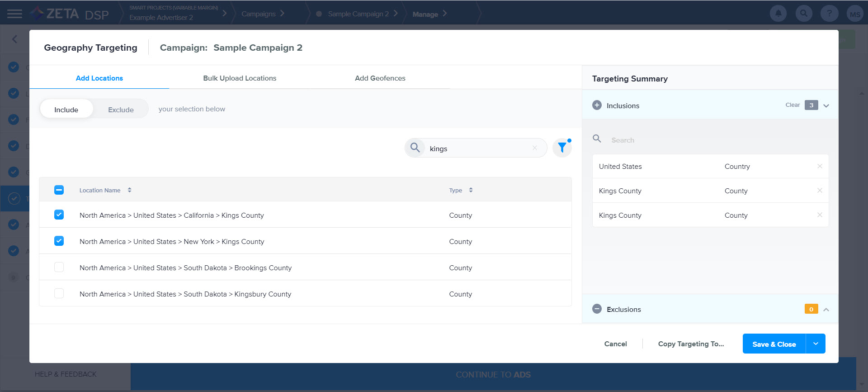Click Copy Targeting To button
The height and width of the screenshot is (392, 868).
tap(691, 344)
